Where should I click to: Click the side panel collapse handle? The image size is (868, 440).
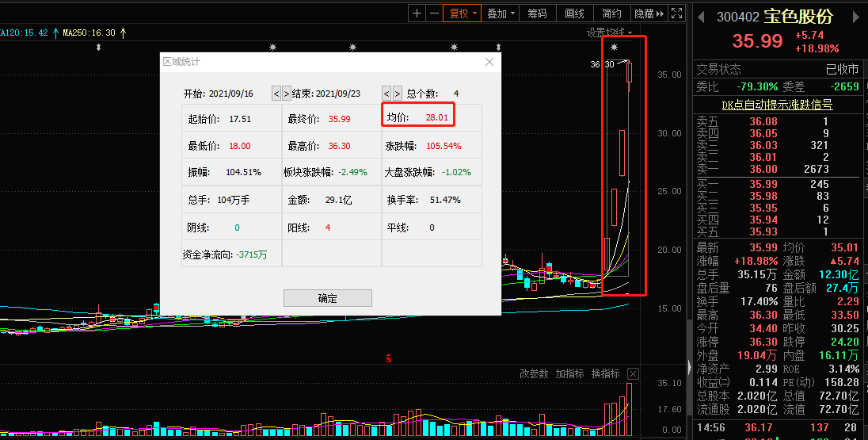point(689,367)
